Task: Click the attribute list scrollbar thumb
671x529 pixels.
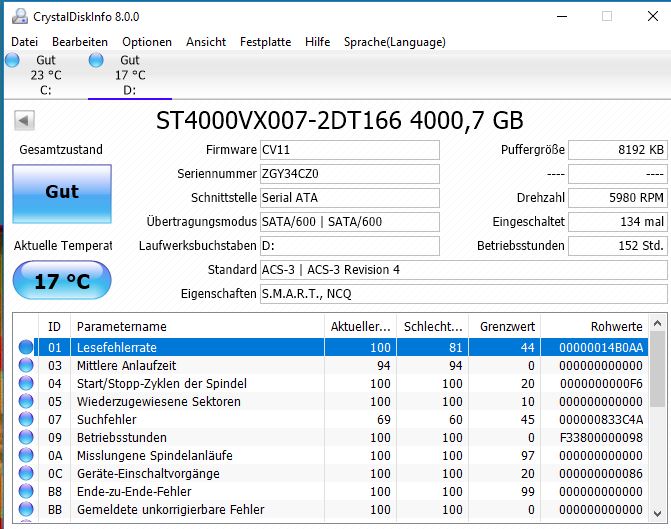Action: 658,369
